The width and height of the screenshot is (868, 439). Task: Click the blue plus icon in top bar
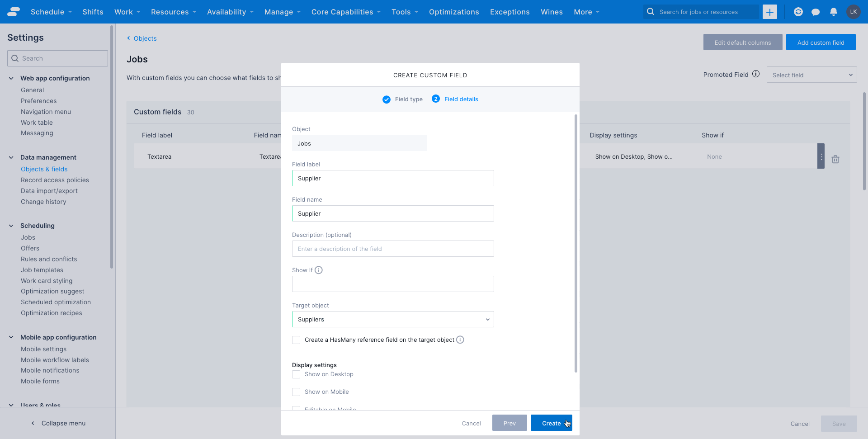(x=769, y=12)
